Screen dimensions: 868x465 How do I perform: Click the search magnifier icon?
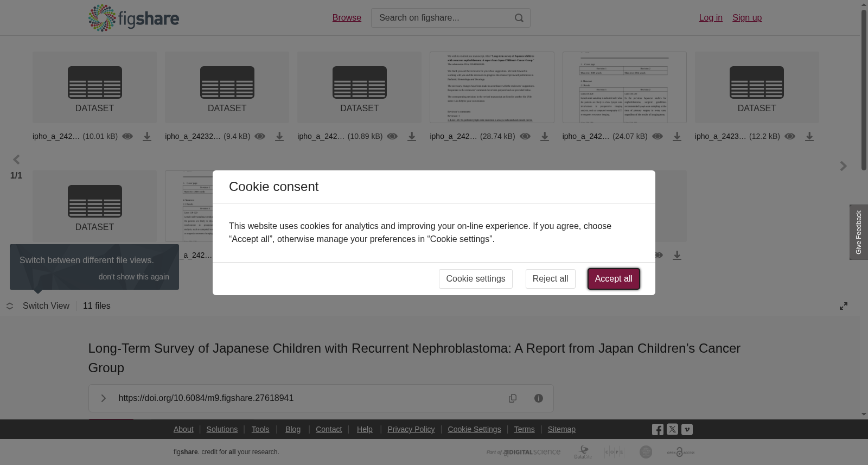pyautogui.click(x=519, y=18)
